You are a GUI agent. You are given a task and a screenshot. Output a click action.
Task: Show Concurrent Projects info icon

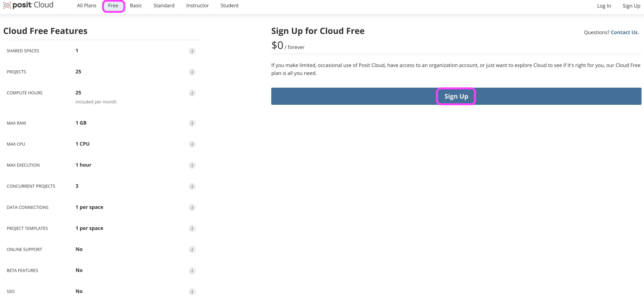(x=192, y=186)
